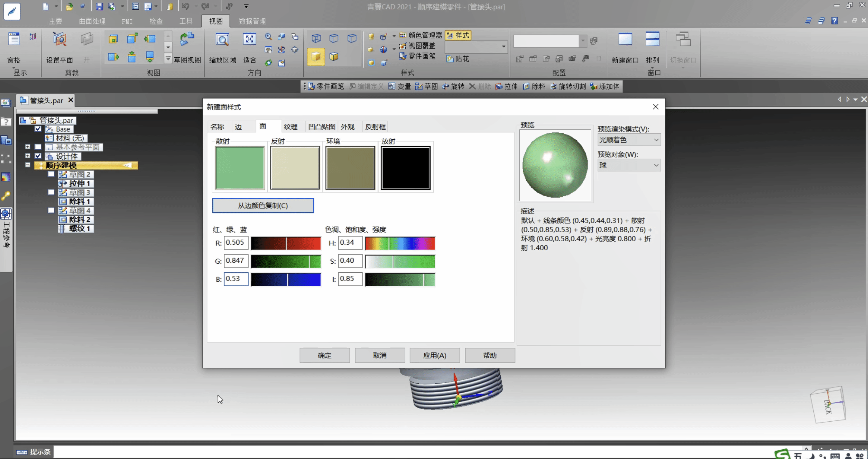Toggle 草图 2 visibility checkbox
Image resolution: width=868 pixels, height=459 pixels.
[x=51, y=174]
